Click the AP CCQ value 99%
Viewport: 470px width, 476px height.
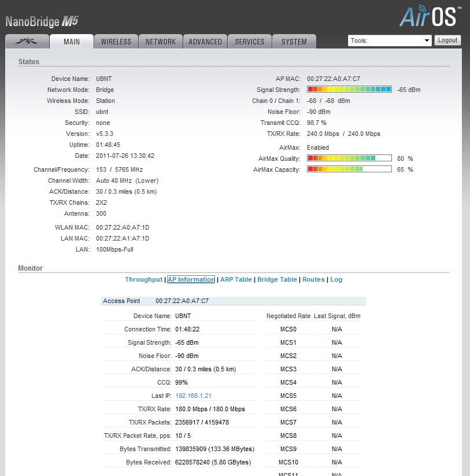[x=182, y=382]
